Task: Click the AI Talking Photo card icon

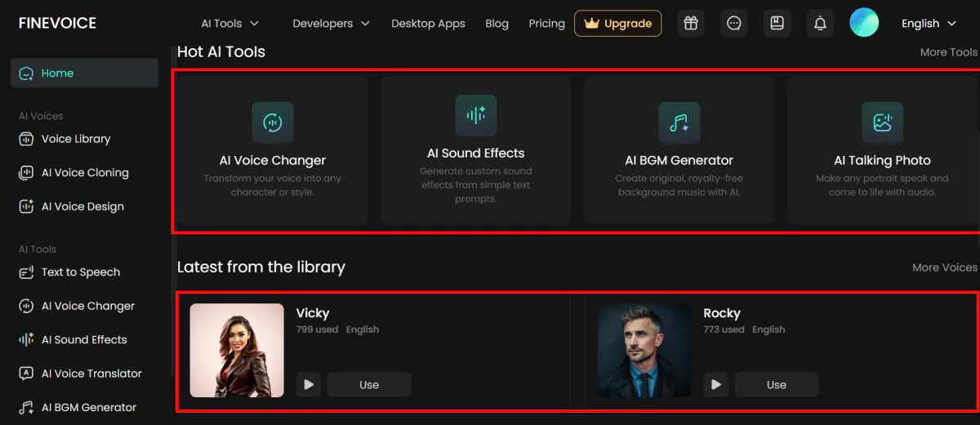Action: pyautogui.click(x=883, y=123)
